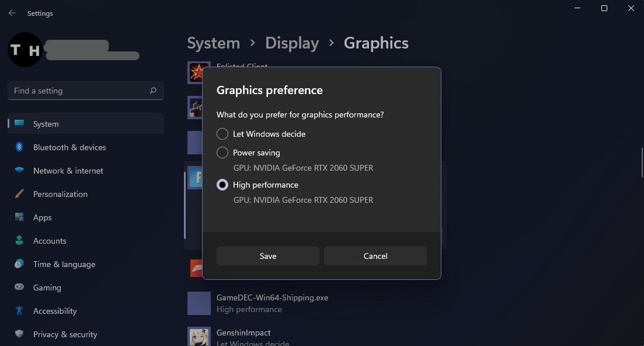644x346 pixels.
Task: Click the TH profile avatar
Action: click(25, 50)
